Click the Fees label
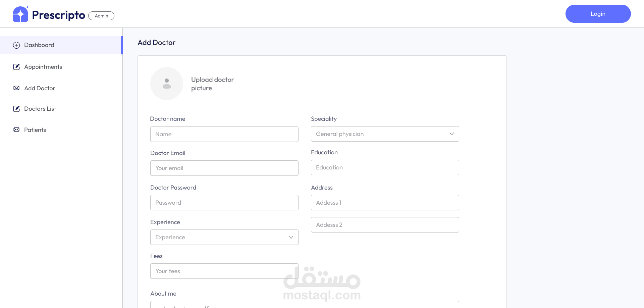 156,256
